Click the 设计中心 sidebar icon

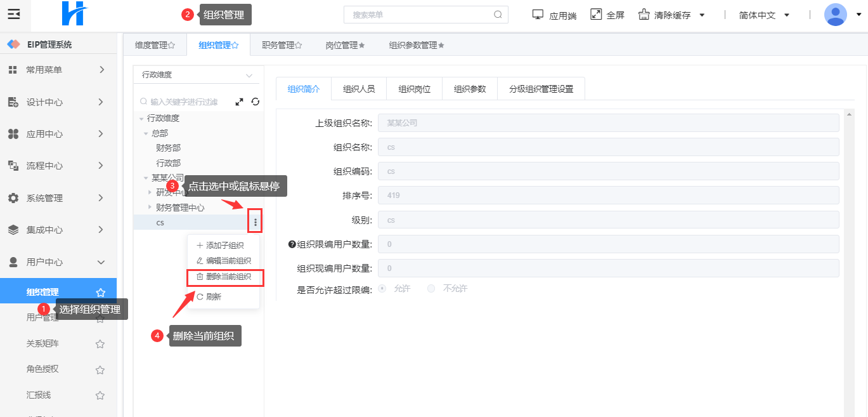pyautogui.click(x=13, y=102)
